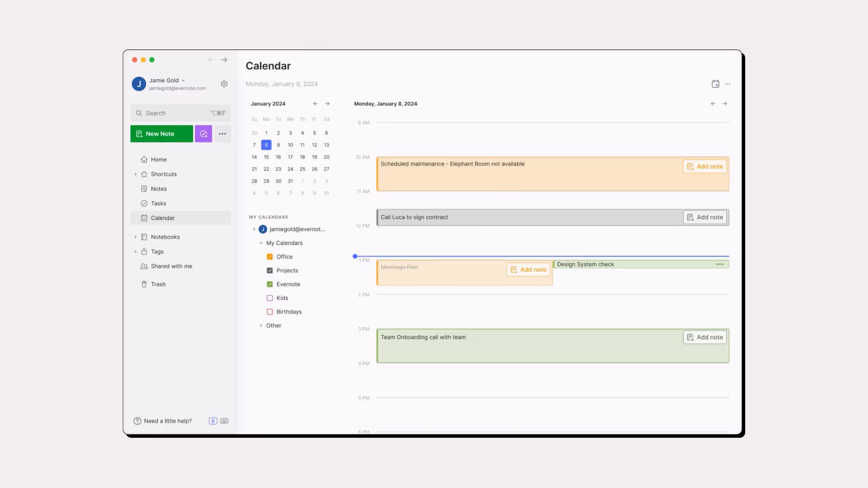
Task: Open the date picker icon above the calendar
Action: click(x=715, y=84)
